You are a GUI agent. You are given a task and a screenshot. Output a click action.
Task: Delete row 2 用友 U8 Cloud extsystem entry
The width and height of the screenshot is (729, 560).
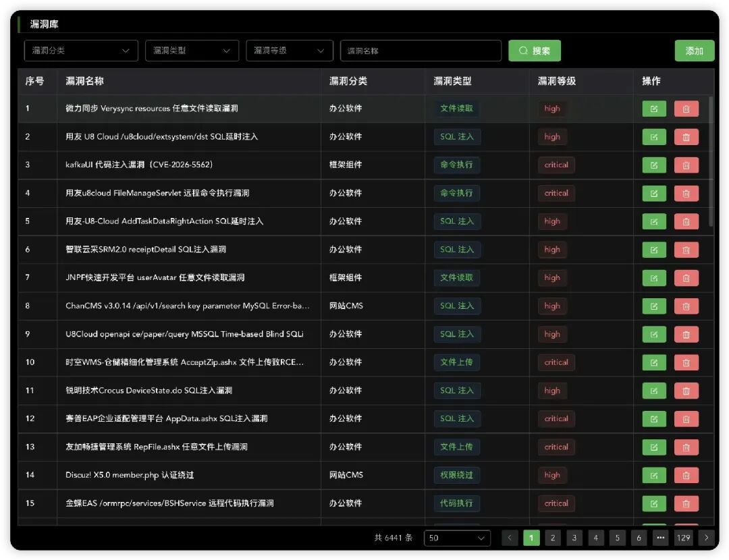coord(686,137)
